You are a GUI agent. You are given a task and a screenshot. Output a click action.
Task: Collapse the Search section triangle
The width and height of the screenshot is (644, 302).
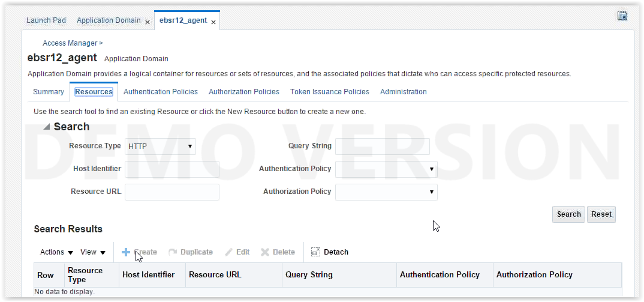pos(47,127)
